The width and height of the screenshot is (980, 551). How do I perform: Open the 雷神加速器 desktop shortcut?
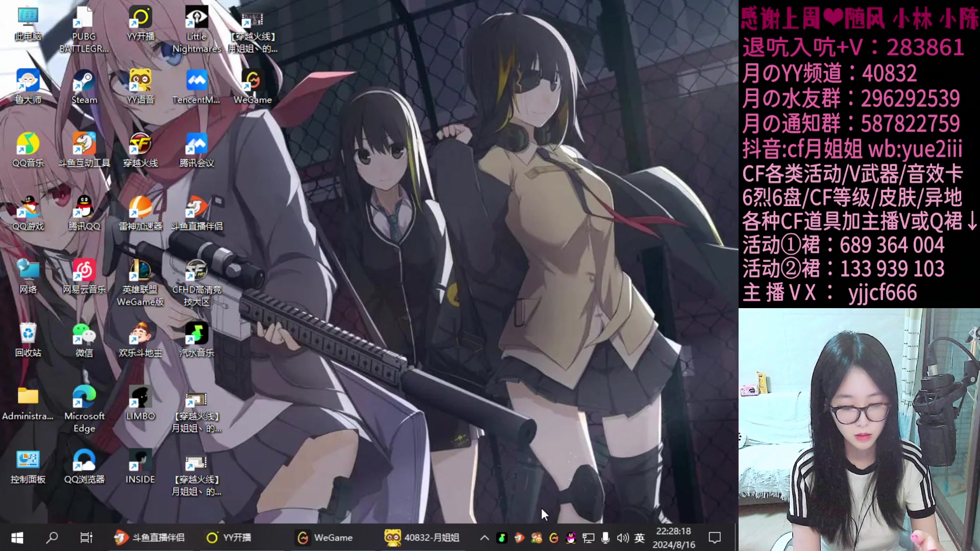[140, 213]
